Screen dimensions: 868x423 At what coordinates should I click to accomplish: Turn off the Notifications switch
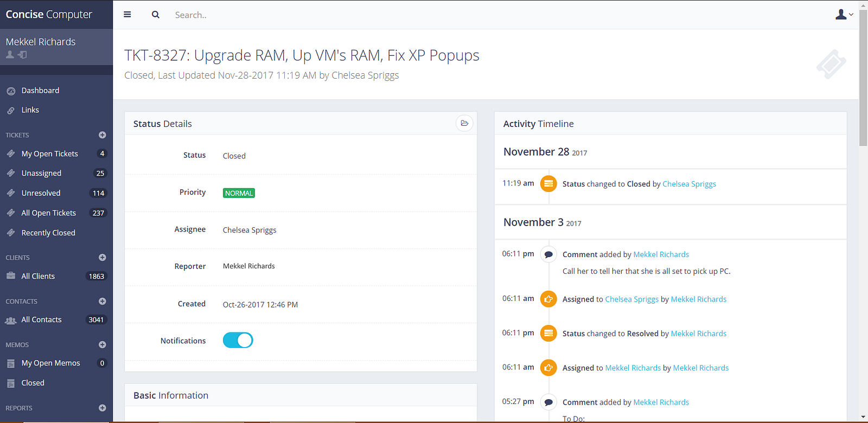[x=238, y=340]
